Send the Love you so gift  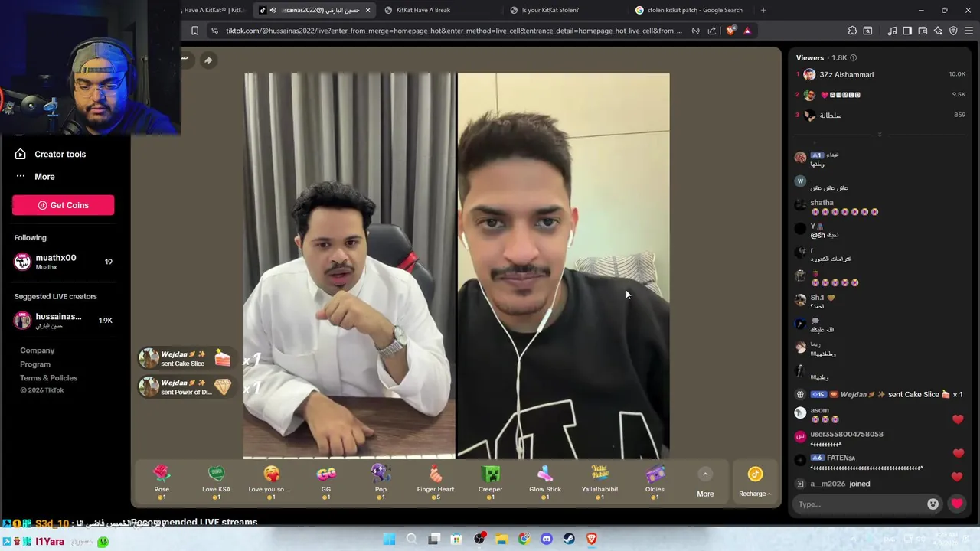271,482
